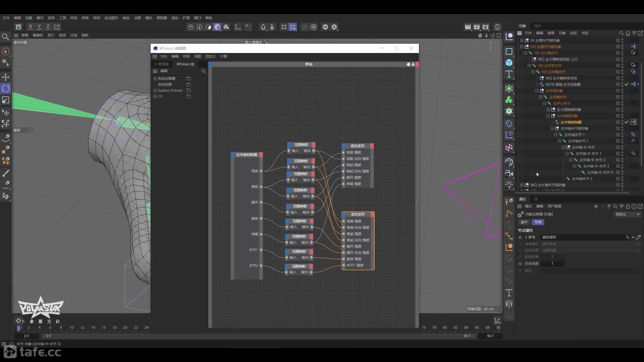Toggle the coordinate system icon beside Z
This screenshot has height=362, width=644.
[x=57, y=27]
